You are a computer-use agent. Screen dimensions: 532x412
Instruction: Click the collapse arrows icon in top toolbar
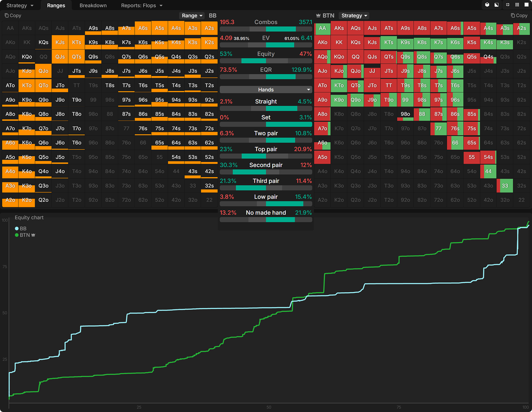[508, 5]
